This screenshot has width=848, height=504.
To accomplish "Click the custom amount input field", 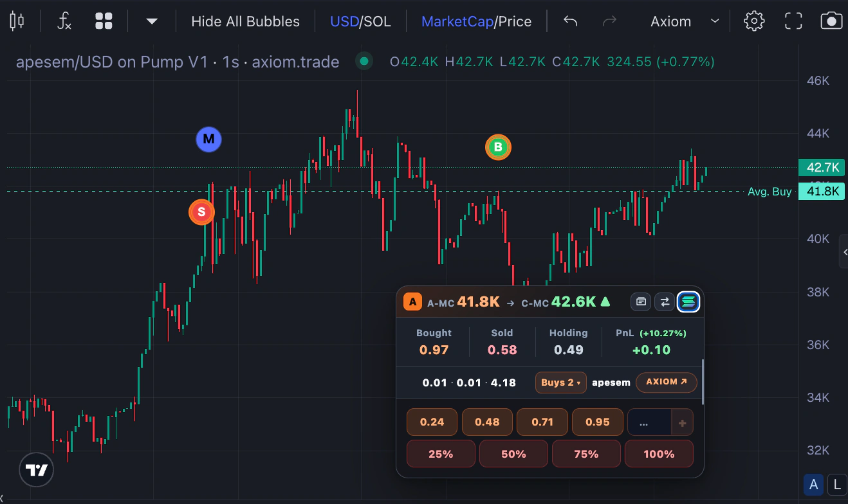I will coord(649,422).
